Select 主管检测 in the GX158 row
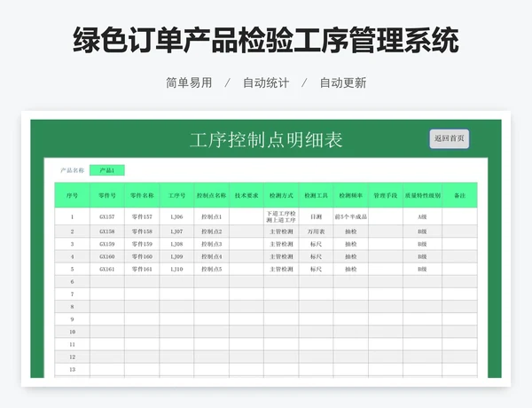Viewport: 532px width, 408px height. [281, 231]
